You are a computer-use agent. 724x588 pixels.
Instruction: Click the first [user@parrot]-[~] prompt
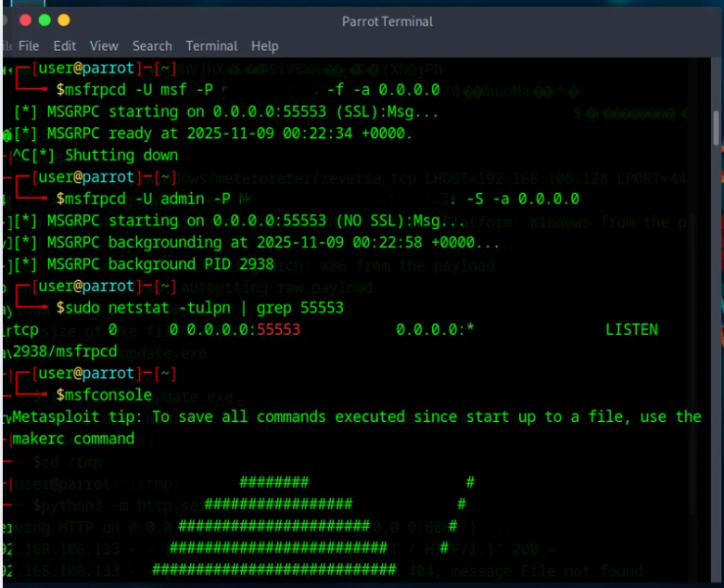coord(104,69)
